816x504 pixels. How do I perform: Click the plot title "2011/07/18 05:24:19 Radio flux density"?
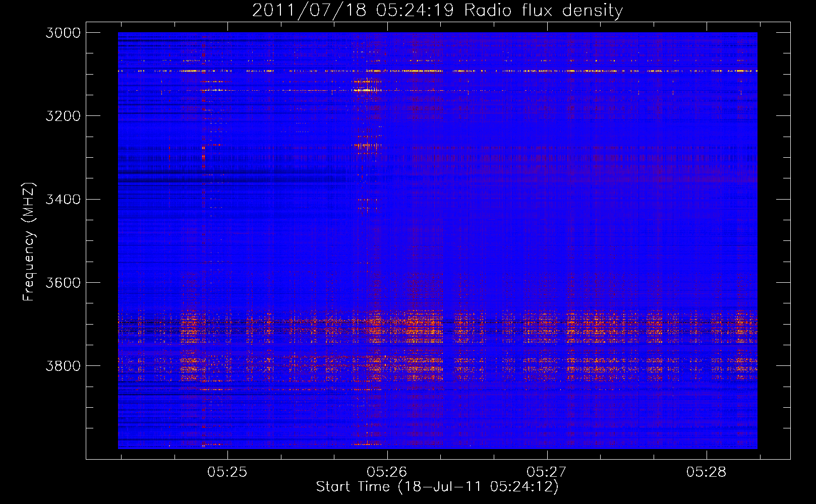pos(437,10)
